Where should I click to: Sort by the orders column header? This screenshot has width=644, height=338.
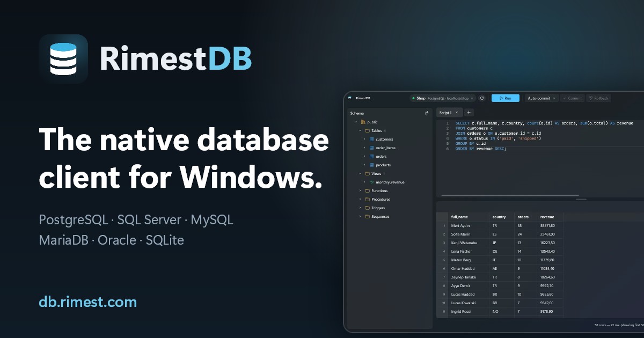[525, 217]
